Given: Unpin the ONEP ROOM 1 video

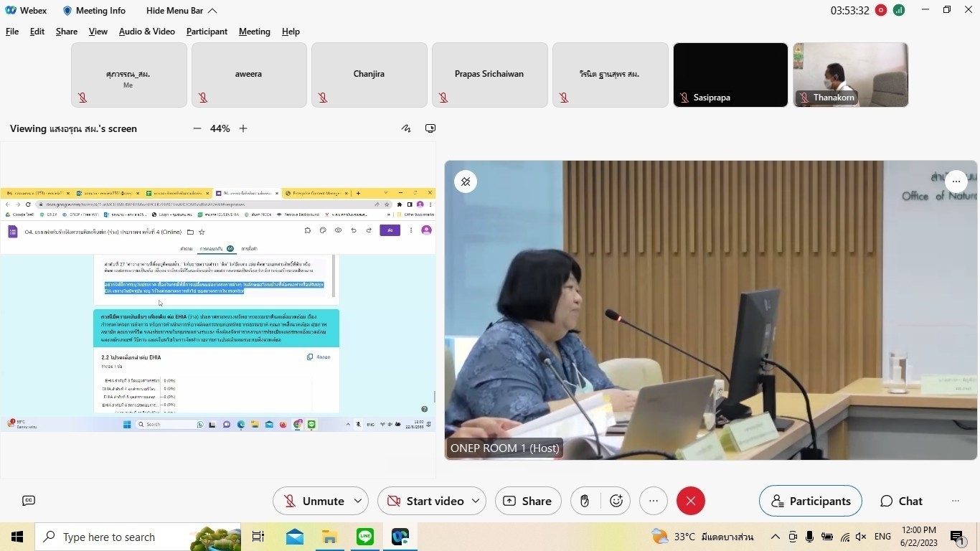Looking at the screenshot, I should click(x=466, y=182).
